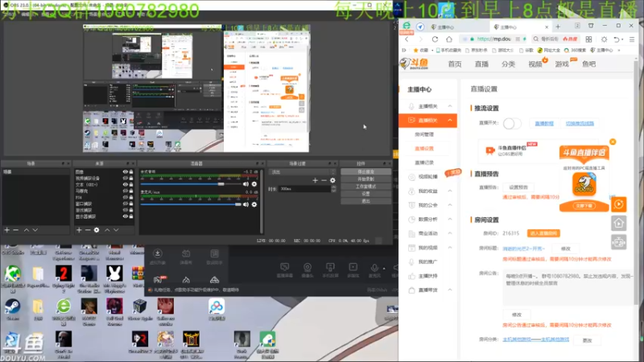Viewport: 644px width, 362px height.
Task: Open settings gear for second mixer channel
Action: (254, 204)
